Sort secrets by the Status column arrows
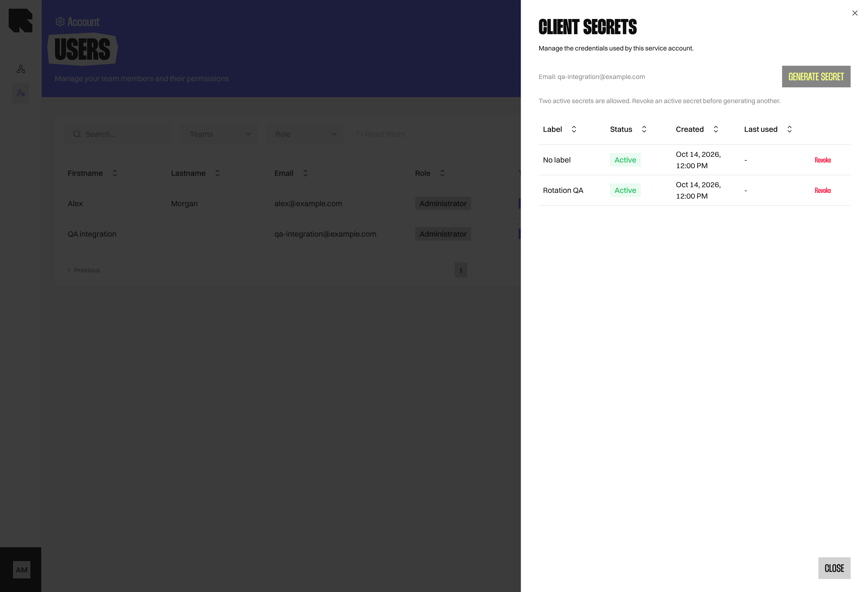Image resolution: width=868 pixels, height=592 pixels. point(644,129)
